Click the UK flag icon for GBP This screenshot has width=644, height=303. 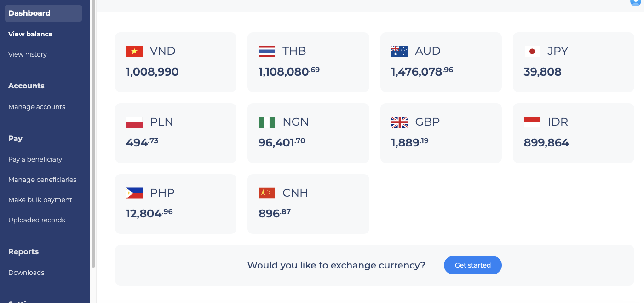[400, 122]
